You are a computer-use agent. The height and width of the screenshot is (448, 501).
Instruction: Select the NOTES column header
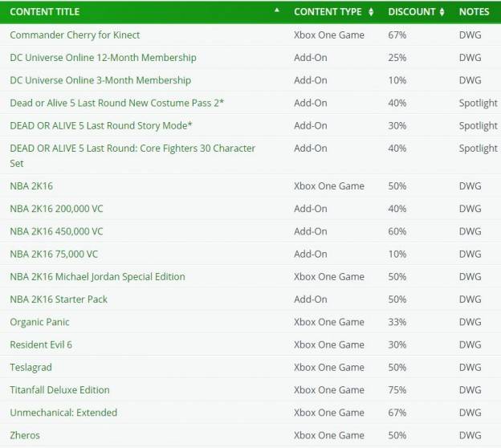pos(475,12)
